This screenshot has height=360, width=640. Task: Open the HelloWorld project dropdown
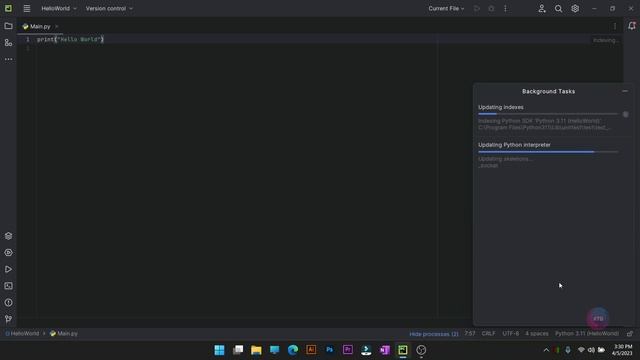click(59, 9)
